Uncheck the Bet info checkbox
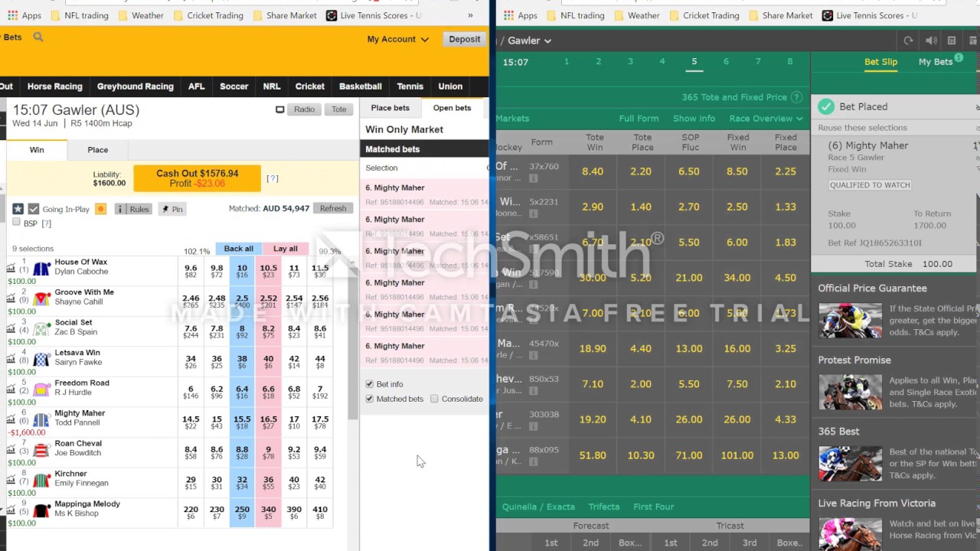 coord(370,384)
